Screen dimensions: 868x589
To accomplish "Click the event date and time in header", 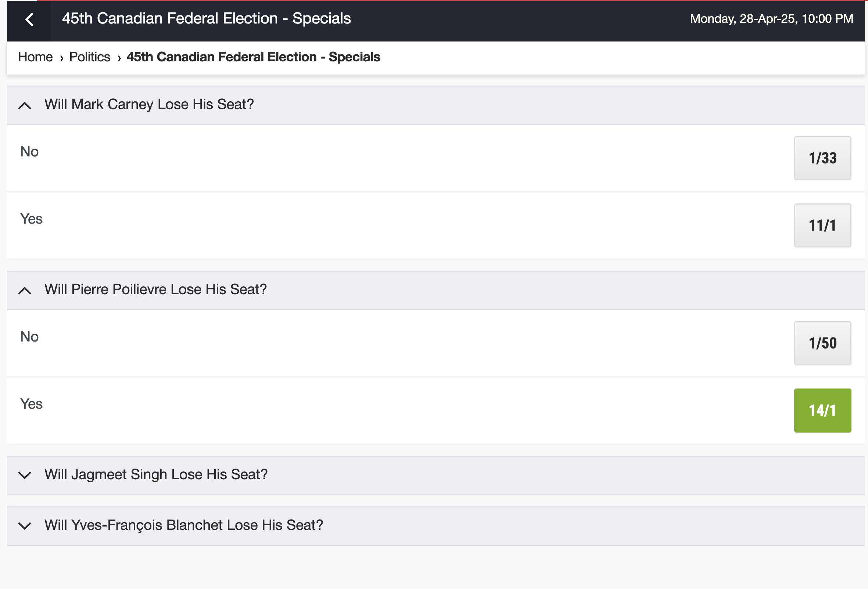I will click(x=772, y=18).
